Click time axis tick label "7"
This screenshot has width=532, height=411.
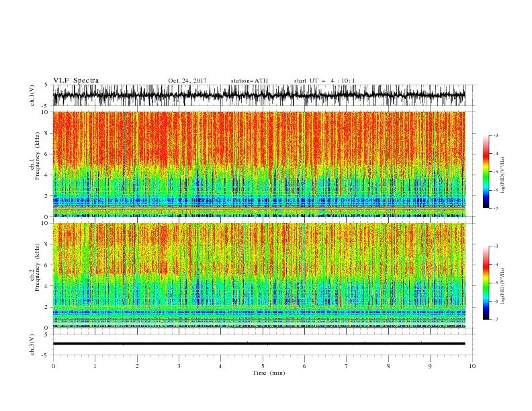347,366
